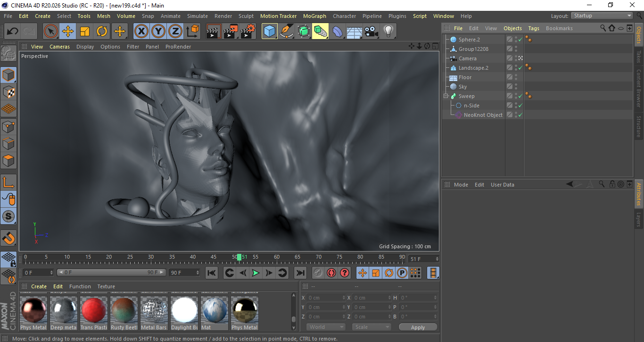Click the X position stepper arrows
Screen dimensions: 644x342
coord(344,298)
